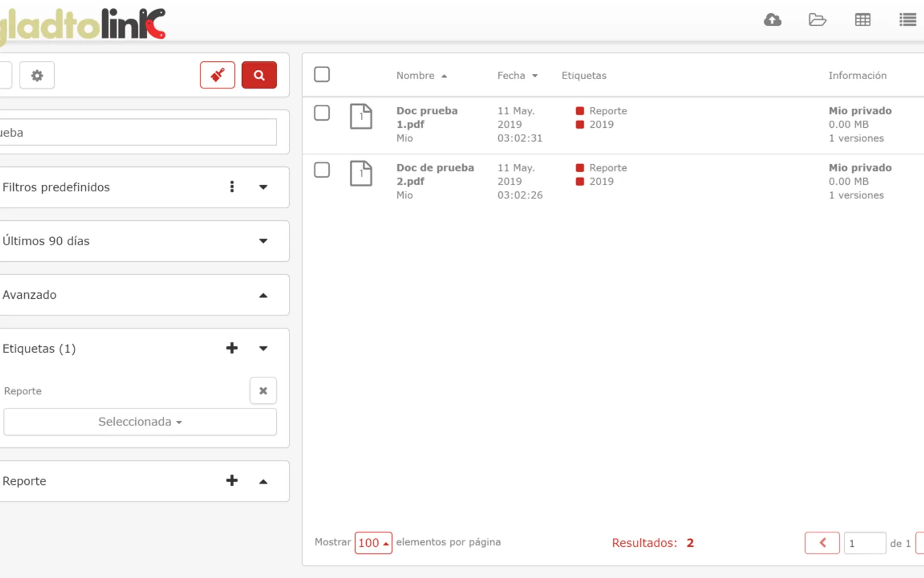Click Mio privado on Doc prueba 1.pdf row
The height and width of the screenshot is (578, 924).
(x=860, y=111)
